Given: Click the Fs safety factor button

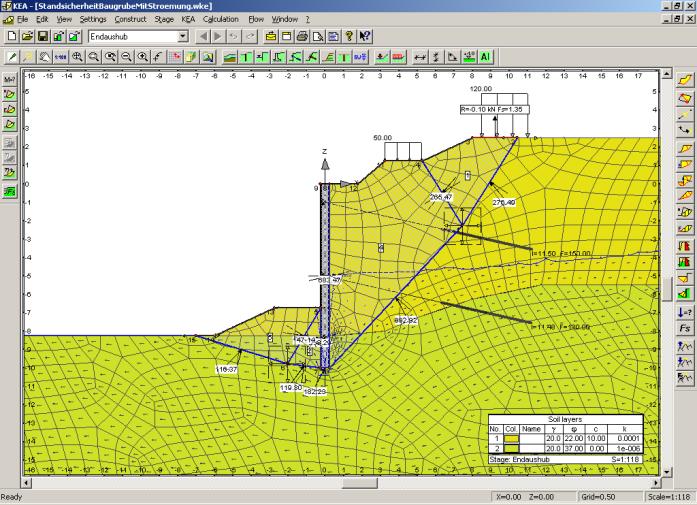Looking at the screenshot, I should 685,328.
